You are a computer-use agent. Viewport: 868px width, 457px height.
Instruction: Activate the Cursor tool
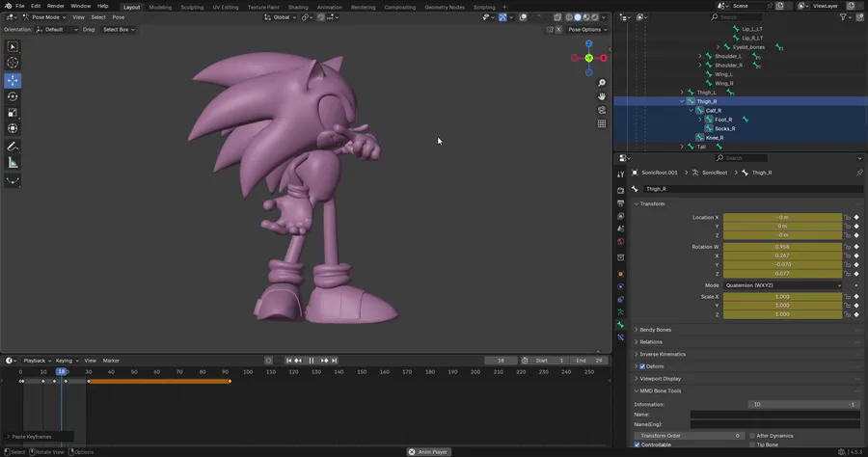click(x=14, y=63)
